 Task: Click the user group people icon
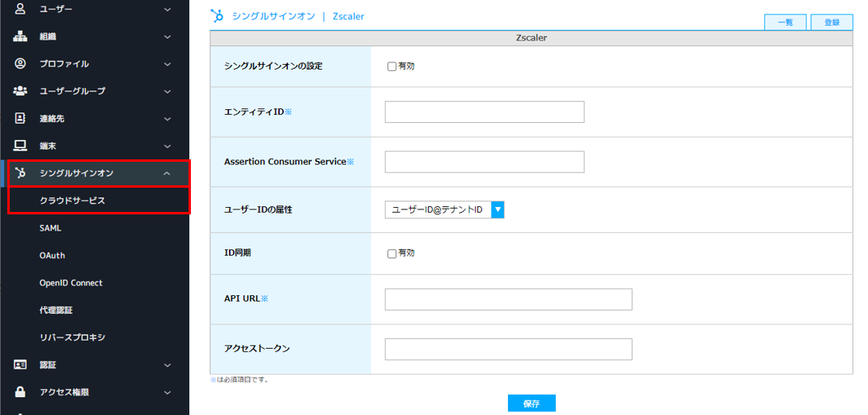(20, 91)
